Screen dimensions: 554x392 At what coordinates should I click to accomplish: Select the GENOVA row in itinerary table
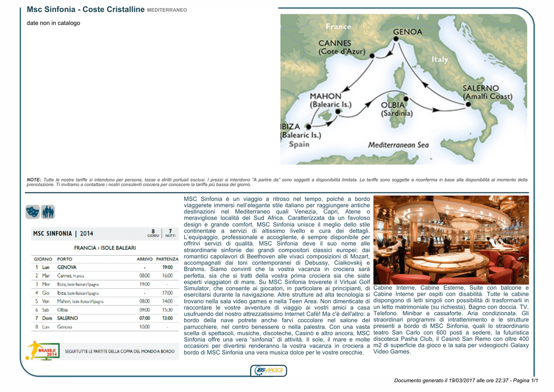(105, 267)
